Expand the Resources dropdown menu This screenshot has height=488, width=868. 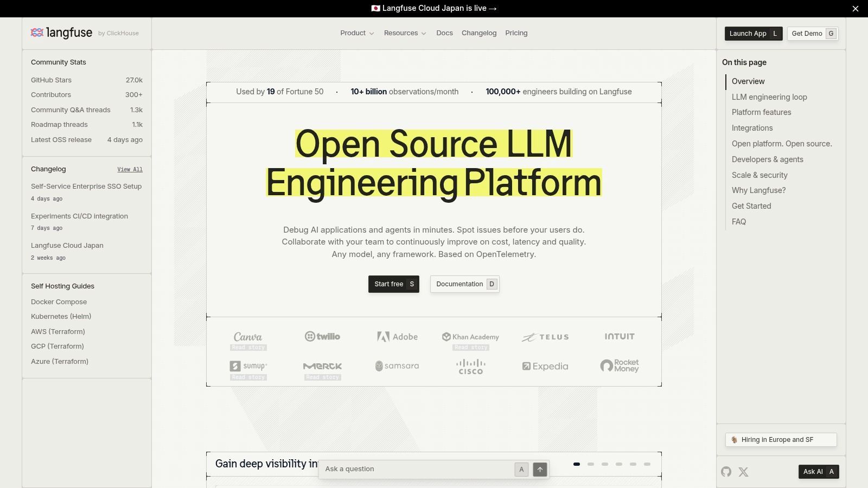(405, 33)
